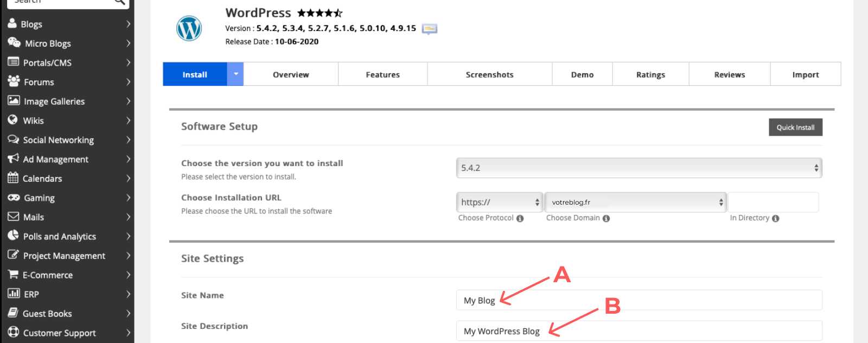Click the Ad Management megaphone icon
The height and width of the screenshot is (343, 868).
pyautogui.click(x=13, y=158)
